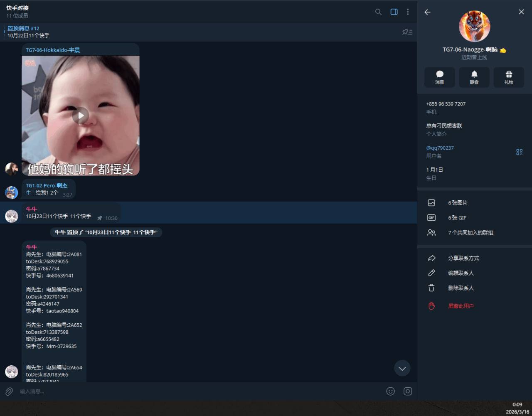Click the service notice 牛牛 置顶了
This screenshot has height=416, width=532.
pyautogui.click(x=106, y=232)
